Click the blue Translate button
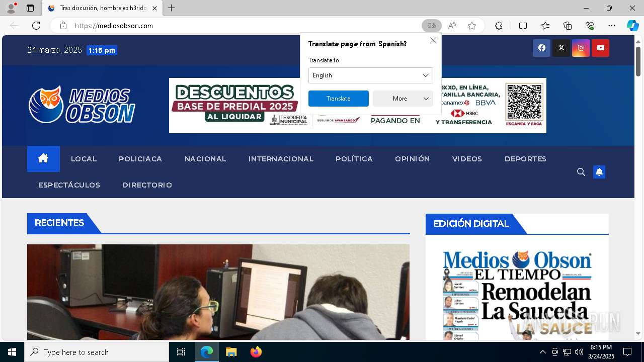 pyautogui.click(x=339, y=99)
